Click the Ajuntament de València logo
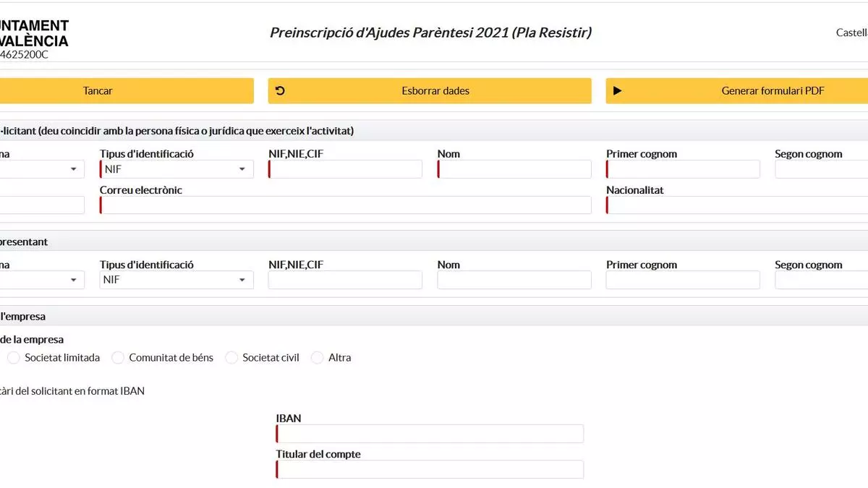Screen dimensions: 868x488 pos(34,39)
